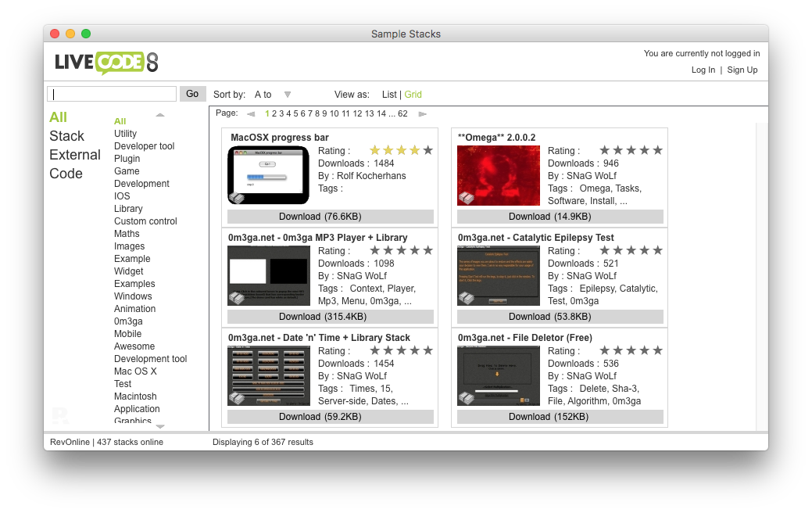
Task: Filter by Utility tag
Action: (125, 133)
